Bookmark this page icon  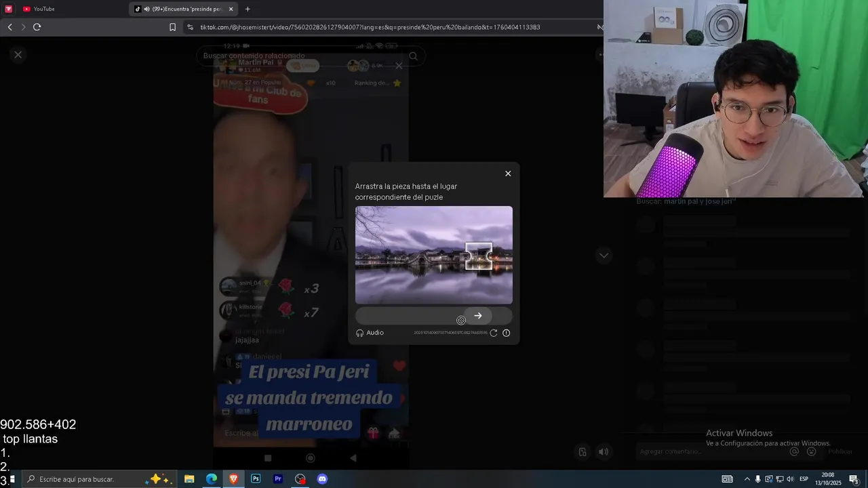coord(172,27)
